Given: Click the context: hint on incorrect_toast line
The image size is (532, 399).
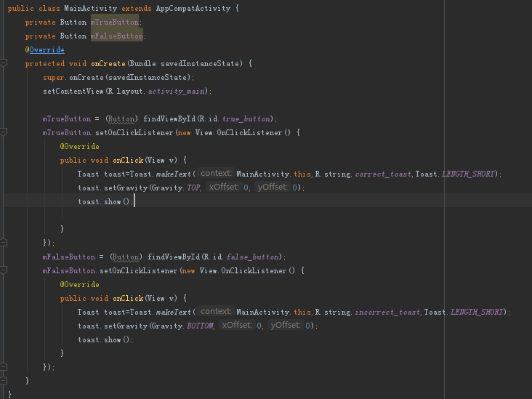Looking at the screenshot, I should pos(216,312).
